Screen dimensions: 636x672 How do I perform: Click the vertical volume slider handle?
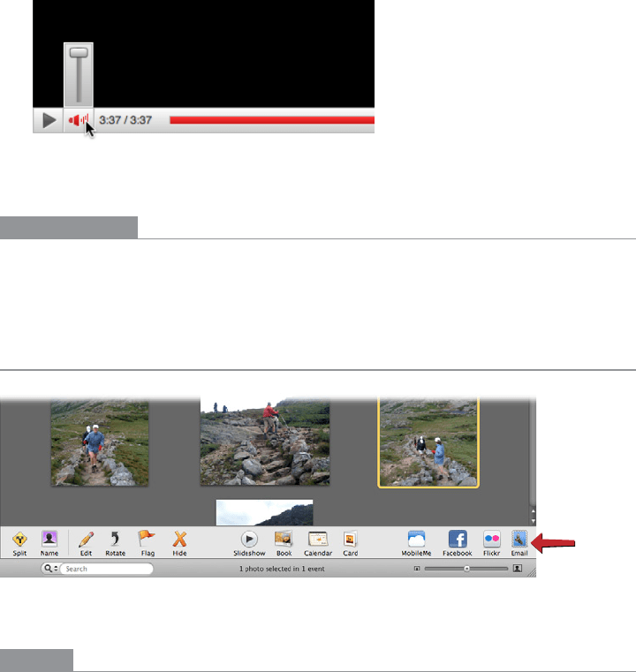79,53
